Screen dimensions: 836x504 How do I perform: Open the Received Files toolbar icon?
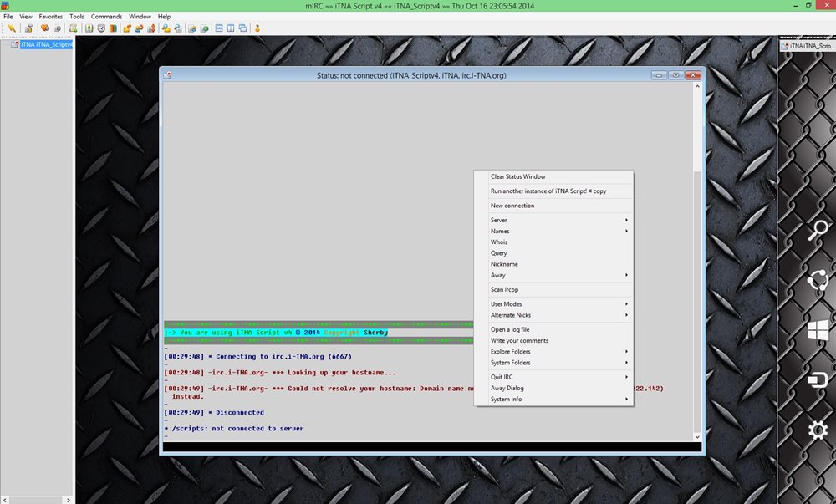pyautogui.click(x=166, y=28)
